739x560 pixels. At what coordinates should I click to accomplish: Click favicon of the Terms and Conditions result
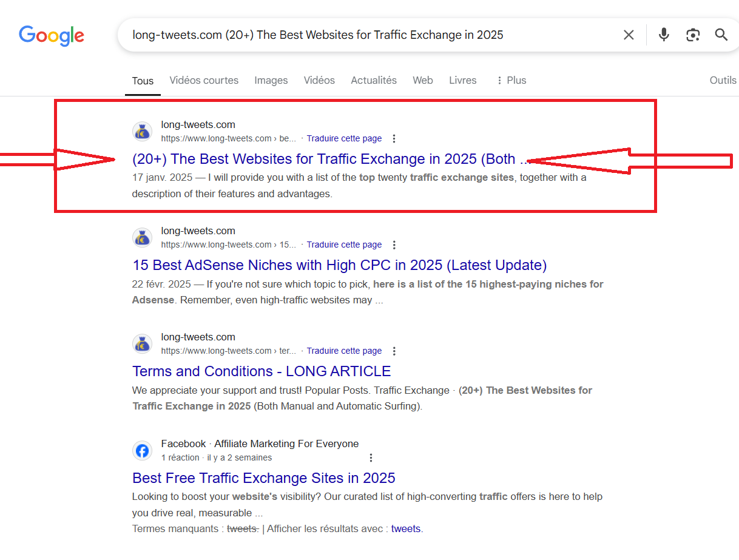(142, 344)
